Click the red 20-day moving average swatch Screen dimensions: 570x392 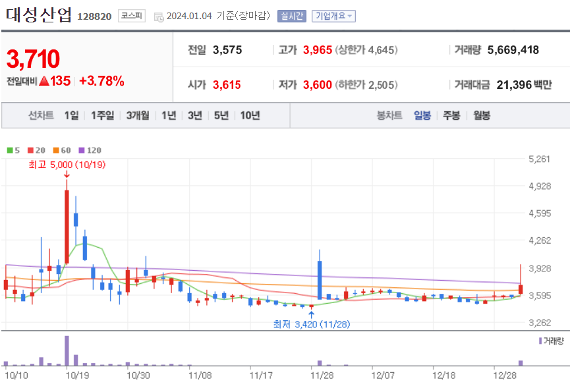pos(30,150)
